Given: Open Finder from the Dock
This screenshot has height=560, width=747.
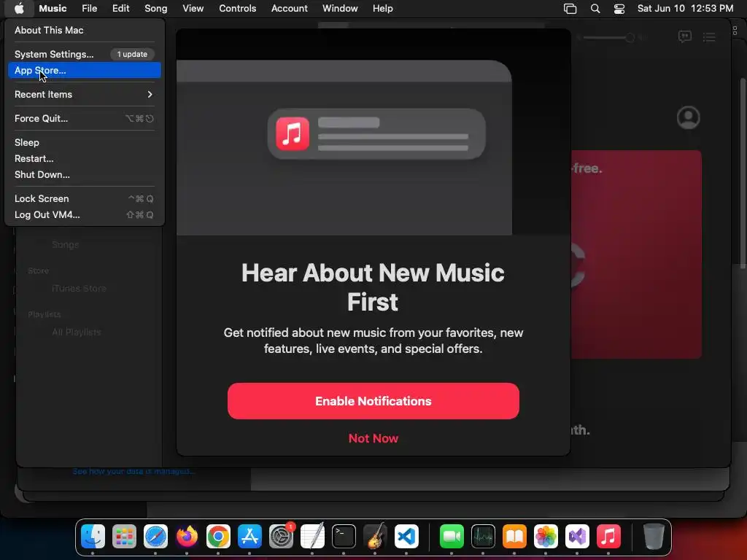Looking at the screenshot, I should [x=93, y=536].
